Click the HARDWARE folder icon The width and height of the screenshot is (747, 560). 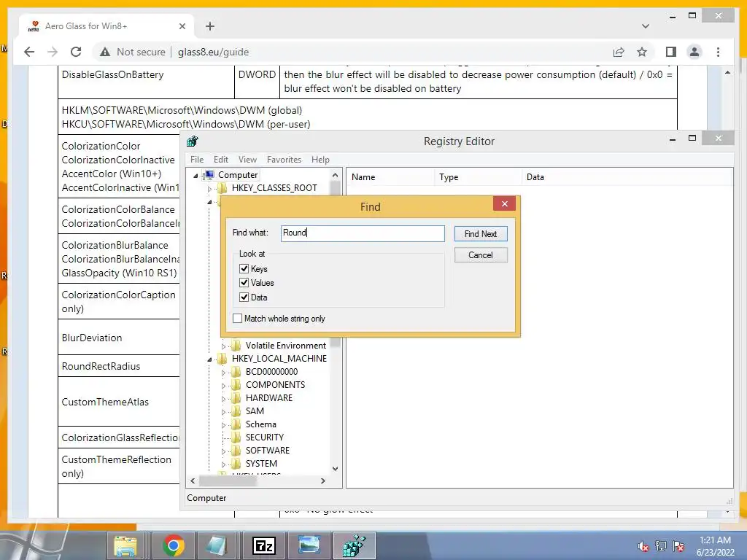(x=236, y=398)
